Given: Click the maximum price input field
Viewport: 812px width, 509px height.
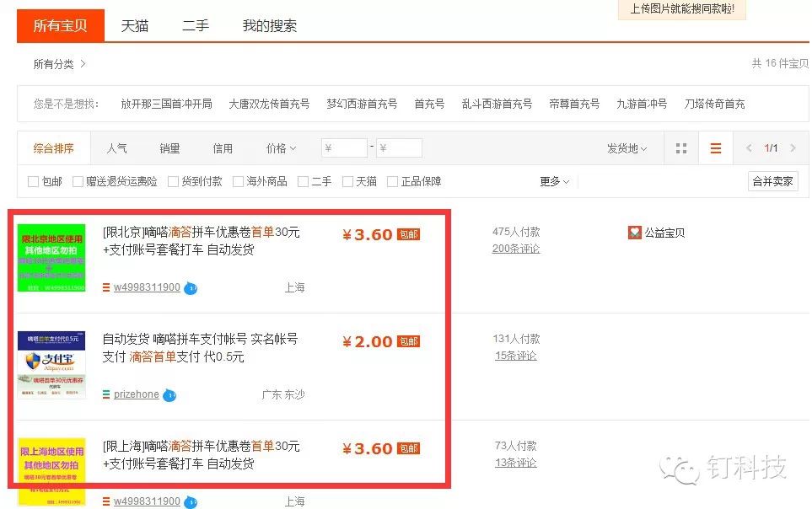Looking at the screenshot, I should 400,148.
